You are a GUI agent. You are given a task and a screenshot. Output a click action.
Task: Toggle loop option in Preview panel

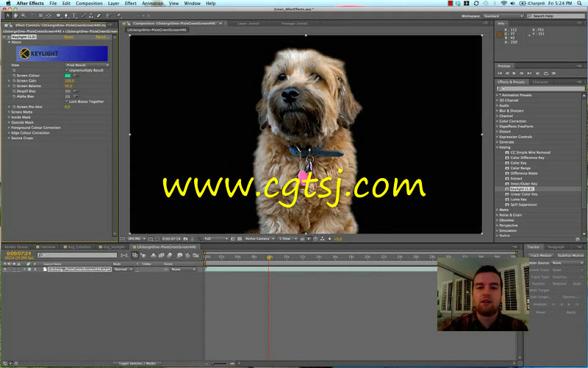(545, 73)
